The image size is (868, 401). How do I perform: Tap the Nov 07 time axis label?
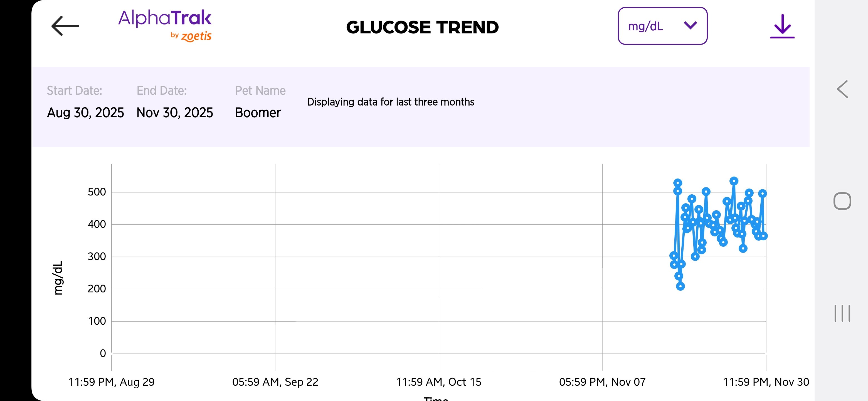602,382
